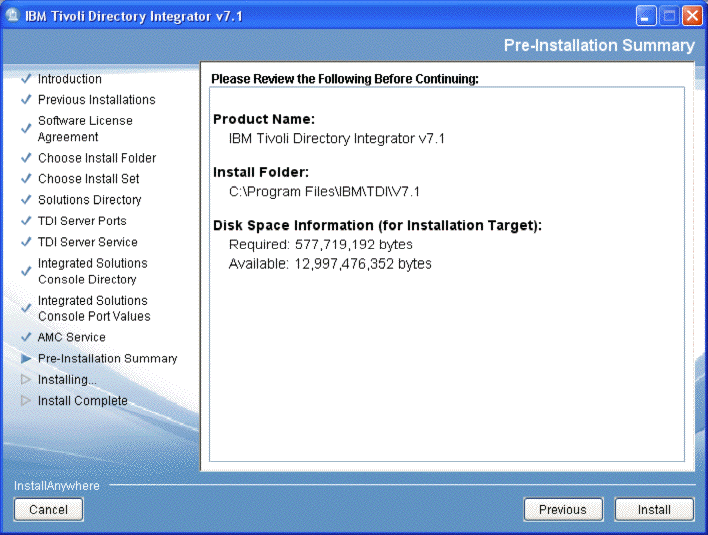The width and height of the screenshot is (708, 535).
Task: Select the TDI Server Service step
Action: coord(88,242)
